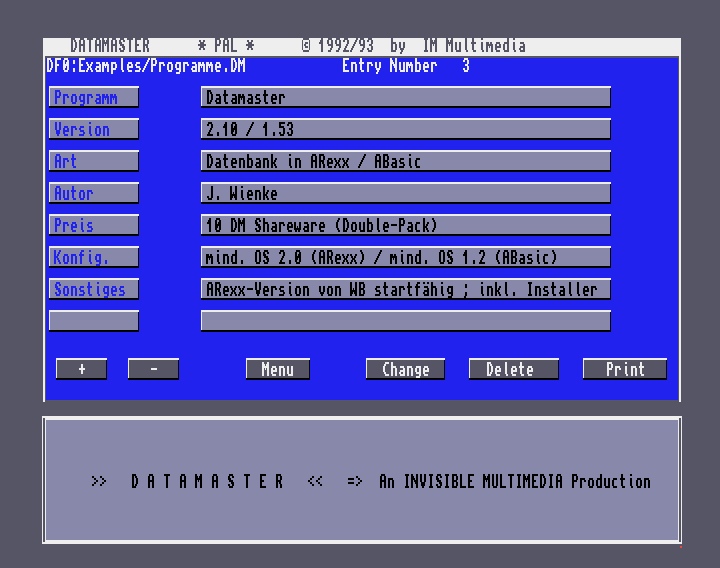Click the 10 DM Shareware price field
The height and width of the screenshot is (568, 720).
coord(405,225)
